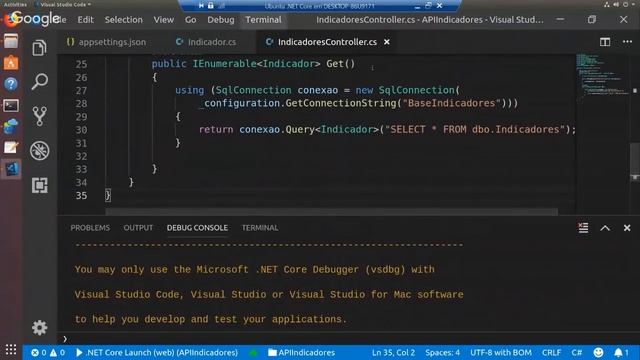Switch to the Terminal panel tab
The width and height of the screenshot is (640, 360).
click(x=260, y=228)
